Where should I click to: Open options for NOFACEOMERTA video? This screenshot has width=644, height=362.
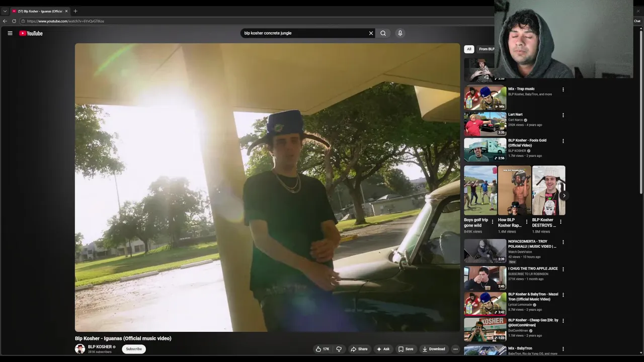coord(563,242)
